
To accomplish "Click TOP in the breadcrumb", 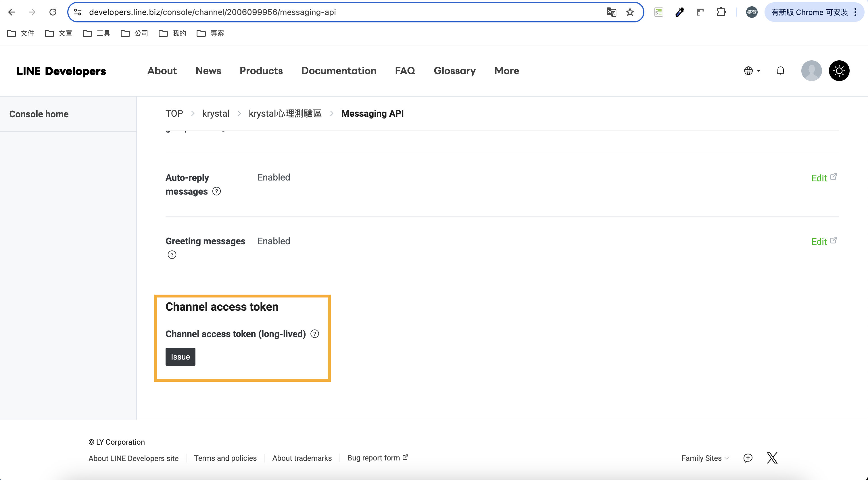I will [x=174, y=114].
